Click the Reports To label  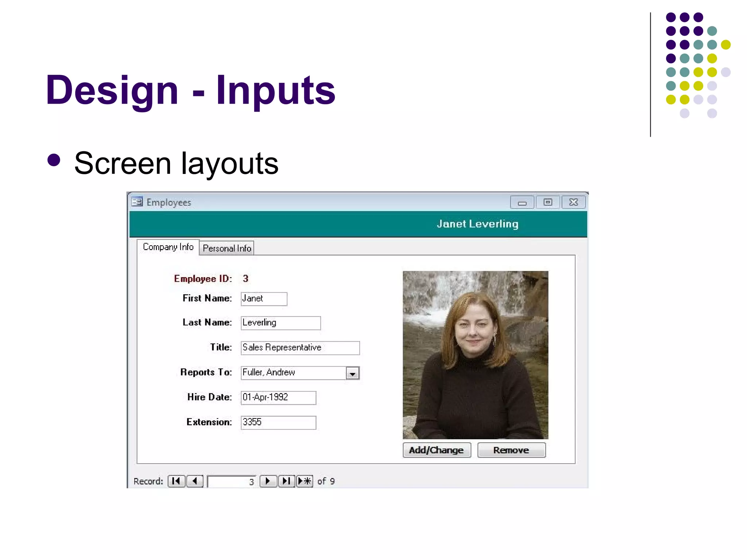pyautogui.click(x=206, y=372)
